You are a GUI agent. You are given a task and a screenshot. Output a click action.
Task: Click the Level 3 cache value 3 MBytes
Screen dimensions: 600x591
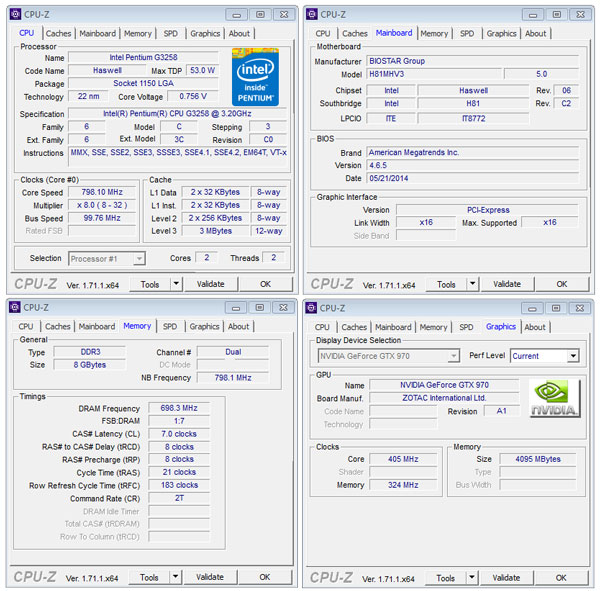click(216, 231)
